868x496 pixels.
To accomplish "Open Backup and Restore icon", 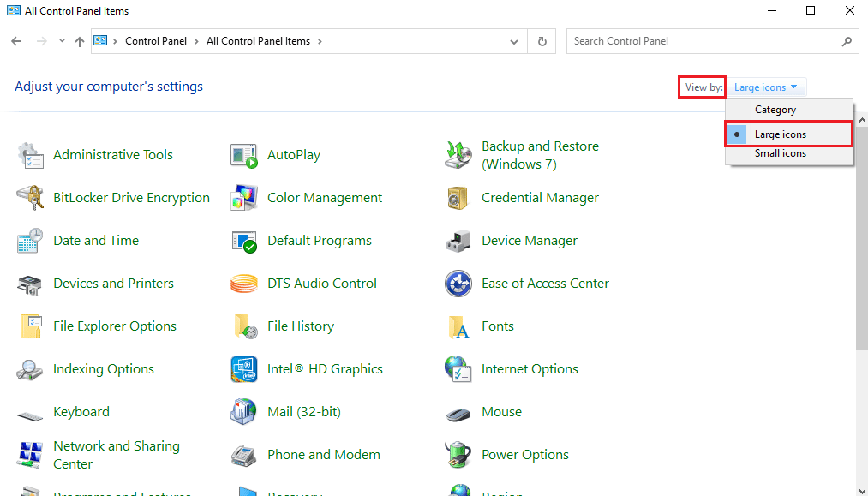I will point(458,156).
